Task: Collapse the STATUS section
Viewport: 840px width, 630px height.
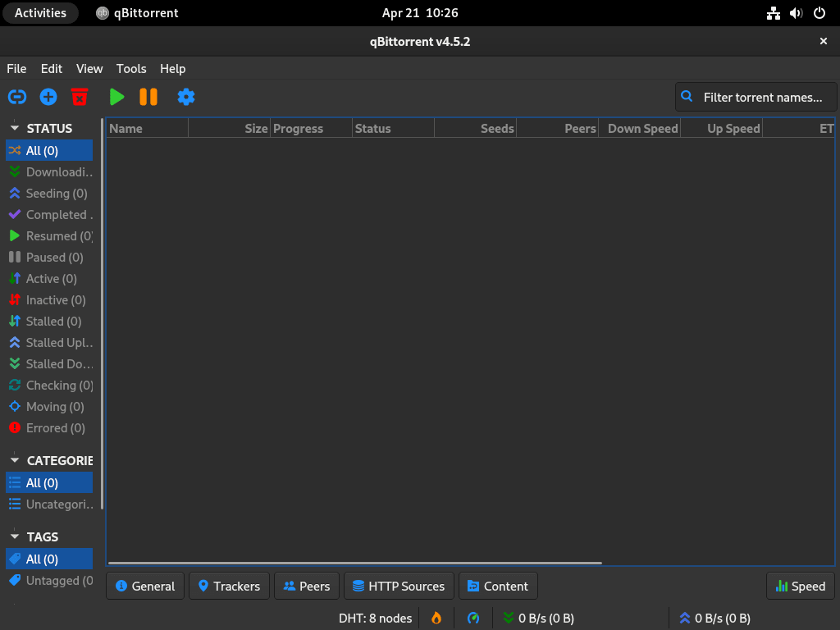Action: [13, 128]
